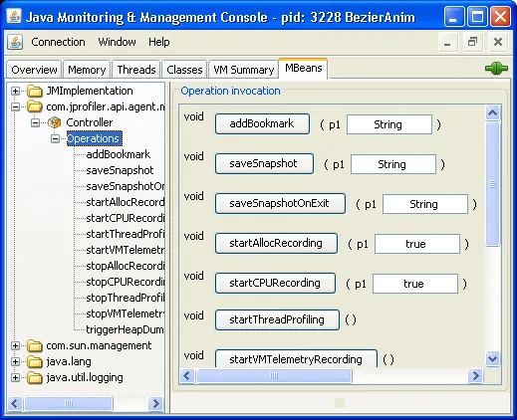Switch to the Threads tab

click(136, 70)
